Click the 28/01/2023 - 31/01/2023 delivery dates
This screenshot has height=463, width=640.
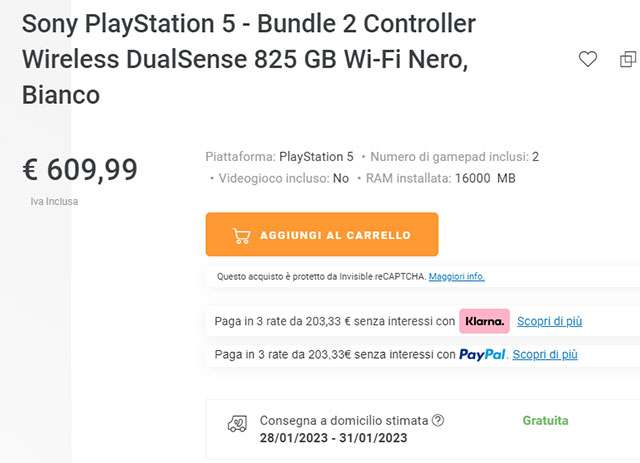(333, 438)
